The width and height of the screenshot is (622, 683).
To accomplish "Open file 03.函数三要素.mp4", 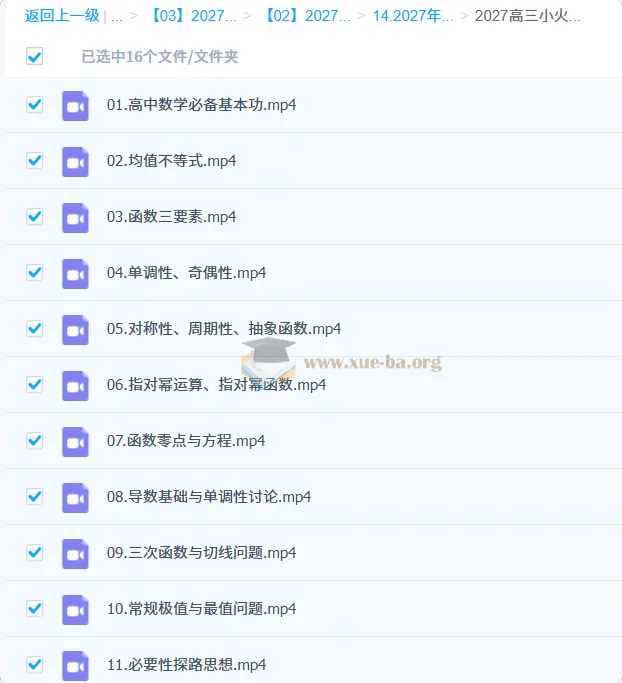I will [x=172, y=217].
